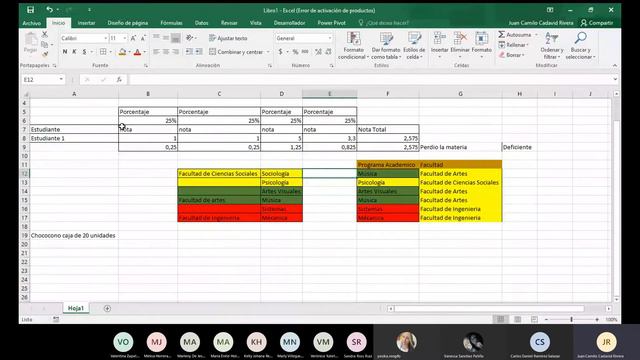
Task: Click the zoom slider handle
Action: coord(571,319)
